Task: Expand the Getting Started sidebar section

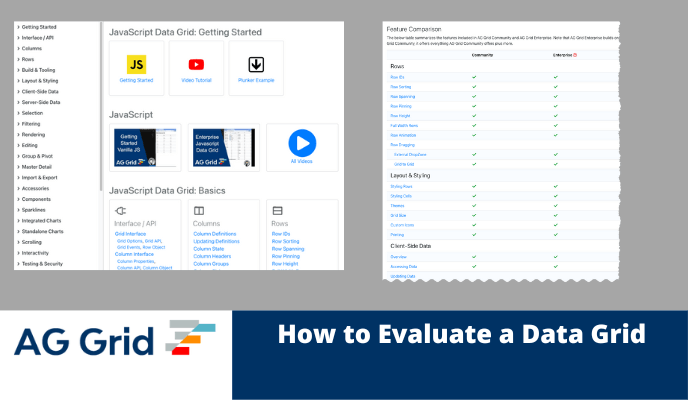Action: (40, 26)
